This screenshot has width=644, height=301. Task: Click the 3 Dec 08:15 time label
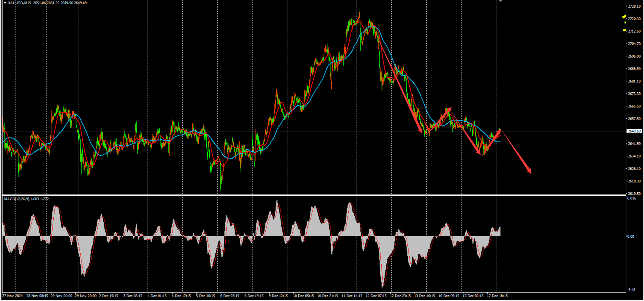(133, 296)
